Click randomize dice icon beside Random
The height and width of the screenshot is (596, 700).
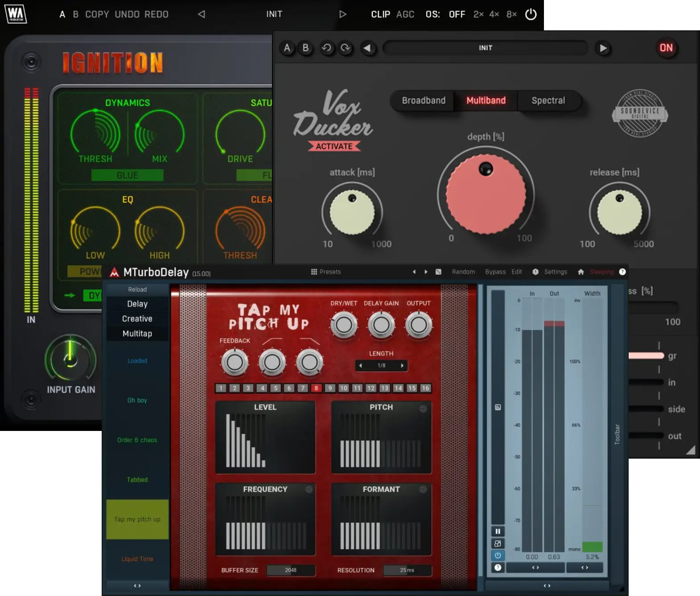pyautogui.click(x=438, y=272)
